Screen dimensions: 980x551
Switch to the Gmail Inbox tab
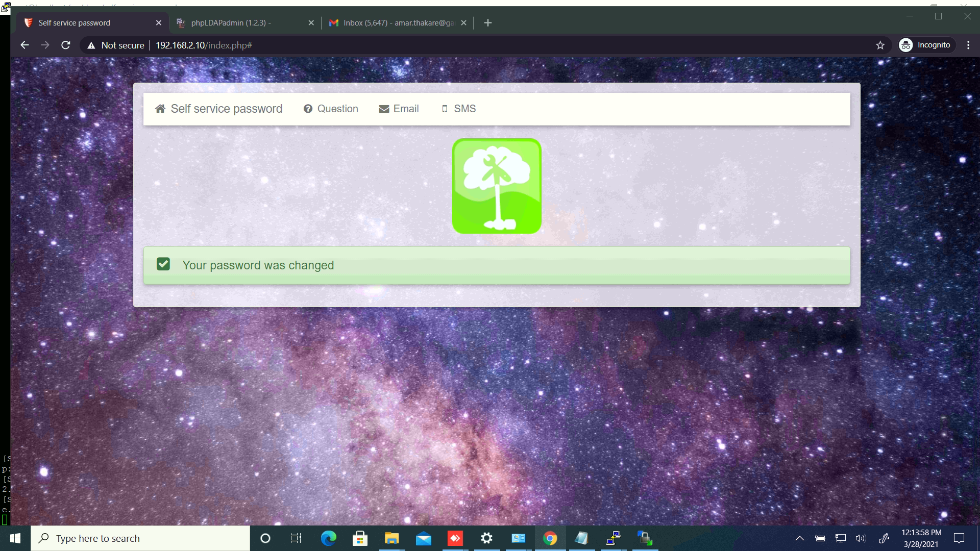[x=393, y=23]
